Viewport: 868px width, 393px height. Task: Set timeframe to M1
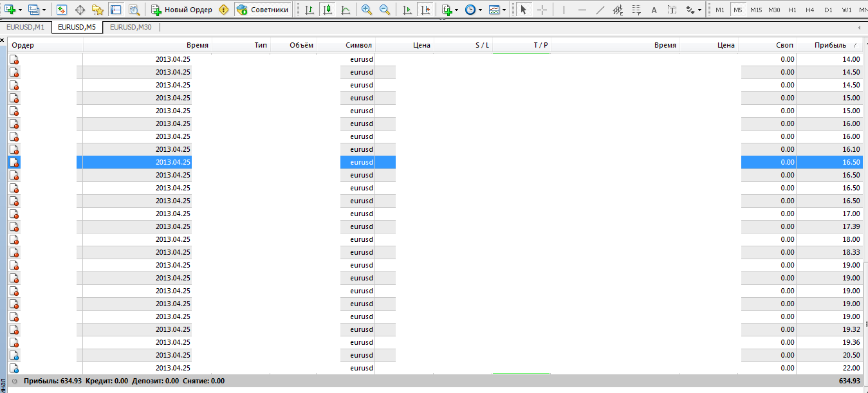[719, 10]
